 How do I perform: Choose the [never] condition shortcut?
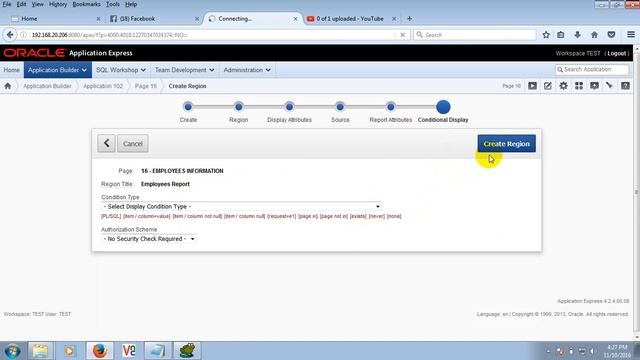coord(377,216)
